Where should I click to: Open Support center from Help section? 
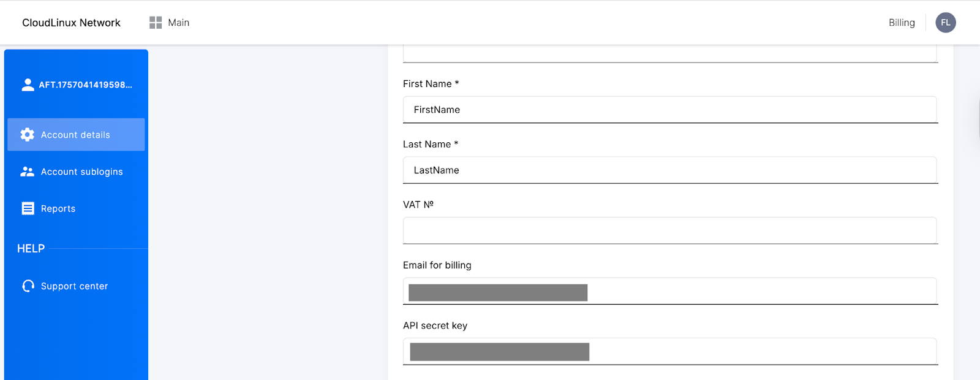pos(74,286)
